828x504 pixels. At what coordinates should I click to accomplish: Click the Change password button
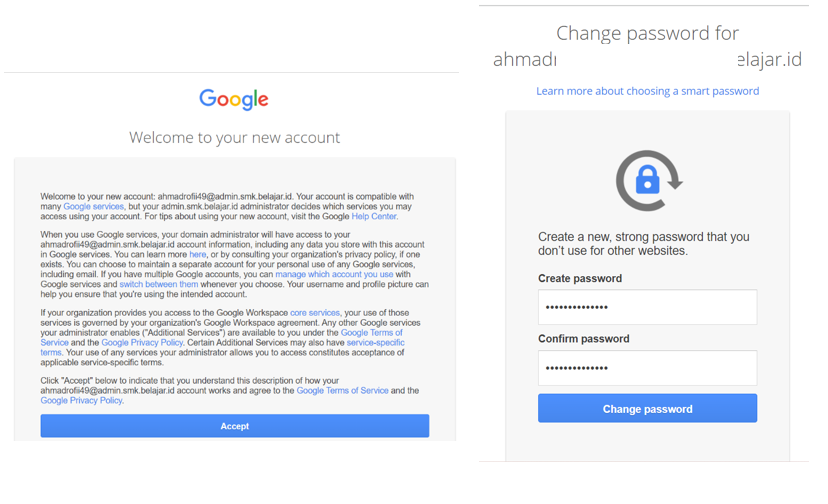tap(647, 408)
